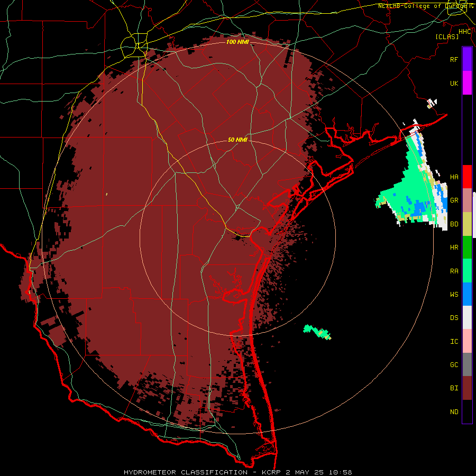476x476 pixels.
Task: Click the IC light pink legend swatch
Action: (x=467, y=341)
